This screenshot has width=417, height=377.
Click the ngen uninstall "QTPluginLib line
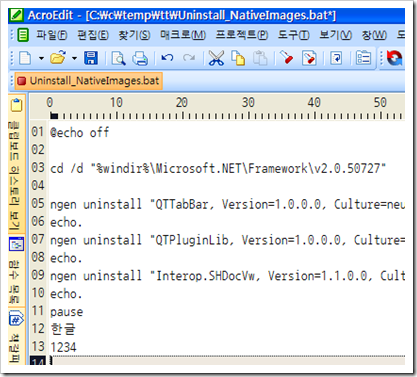[227, 240]
